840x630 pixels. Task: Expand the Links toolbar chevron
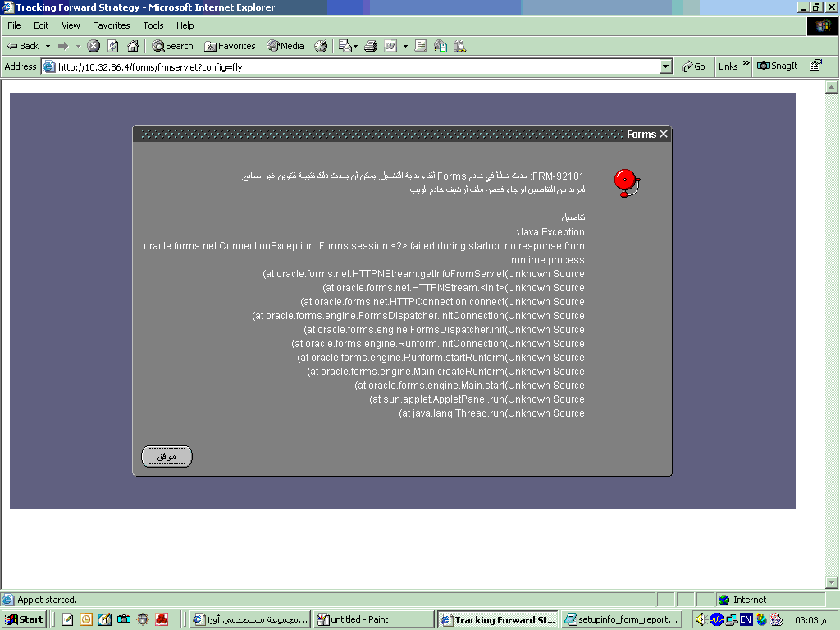pos(747,65)
